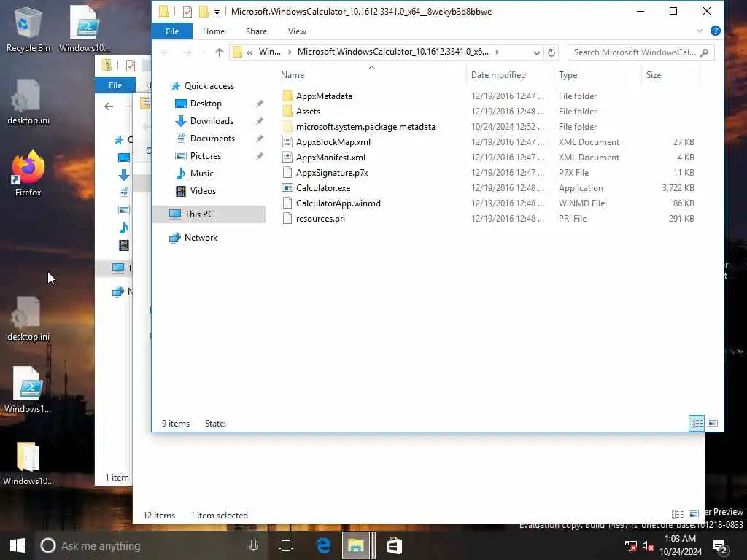Screen dimensions: 747x560
Task: Open the File ribbon tab in Calculator folder window
Action: tap(172, 31)
